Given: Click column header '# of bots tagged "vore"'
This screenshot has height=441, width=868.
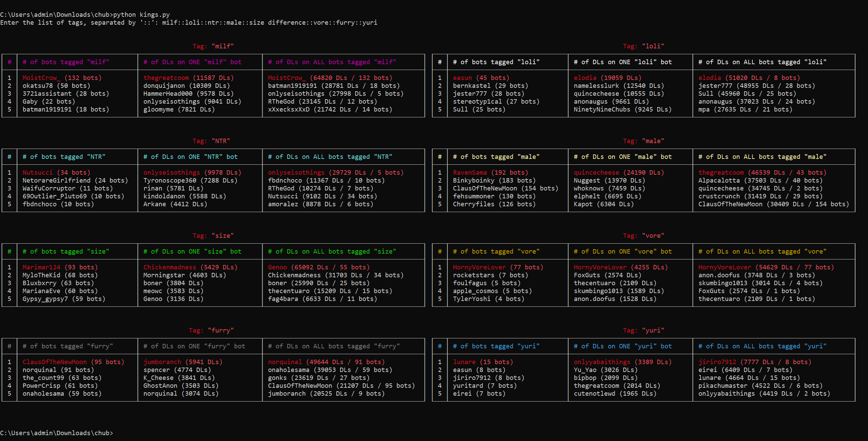Looking at the screenshot, I should tap(496, 251).
